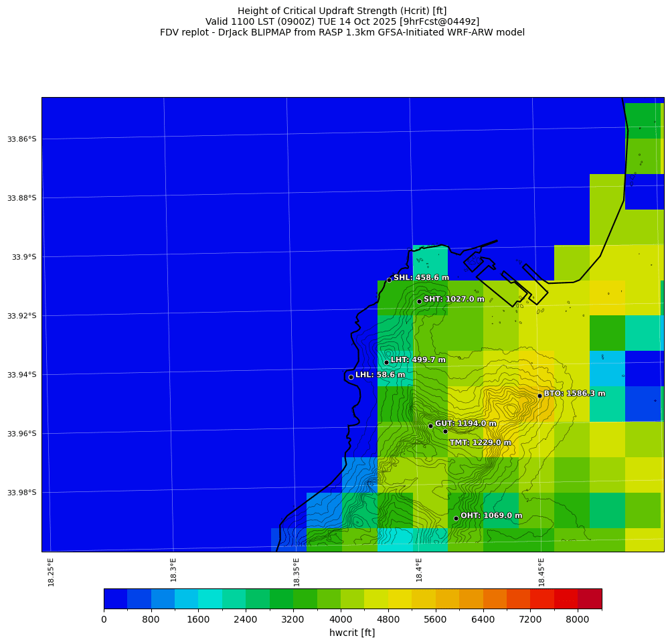Pick the GUT station marker dot
Image resolution: width=670 pixels, height=644 pixels.
point(430,426)
